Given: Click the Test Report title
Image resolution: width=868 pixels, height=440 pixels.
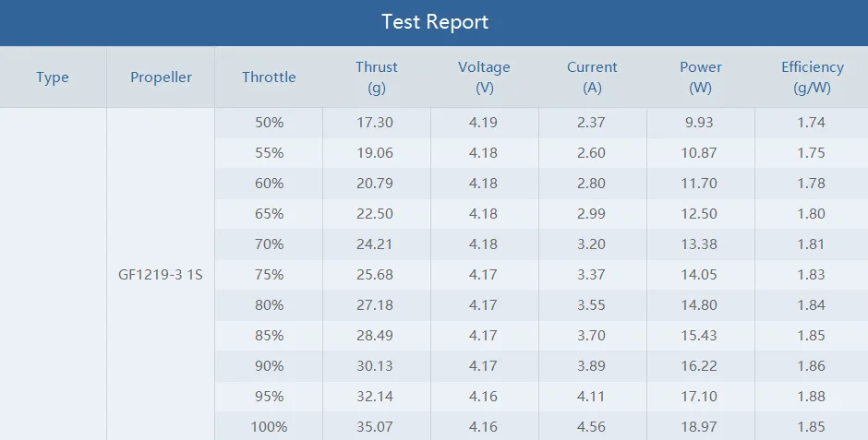Looking at the screenshot, I should (434, 22).
